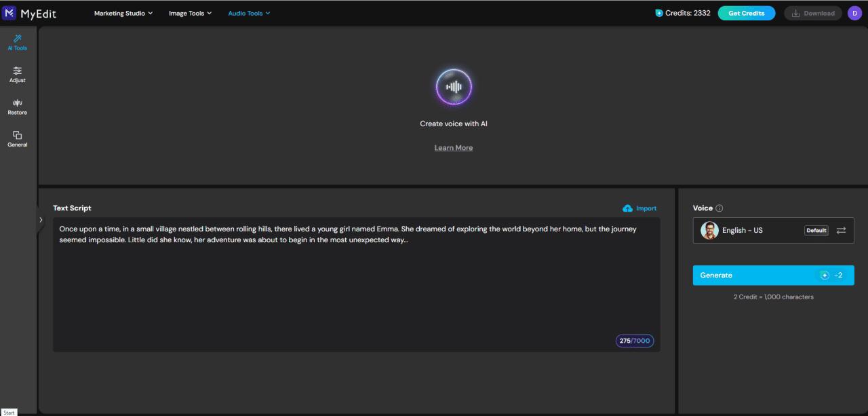Click the credits coin icon in the header

click(x=657, y=12)
